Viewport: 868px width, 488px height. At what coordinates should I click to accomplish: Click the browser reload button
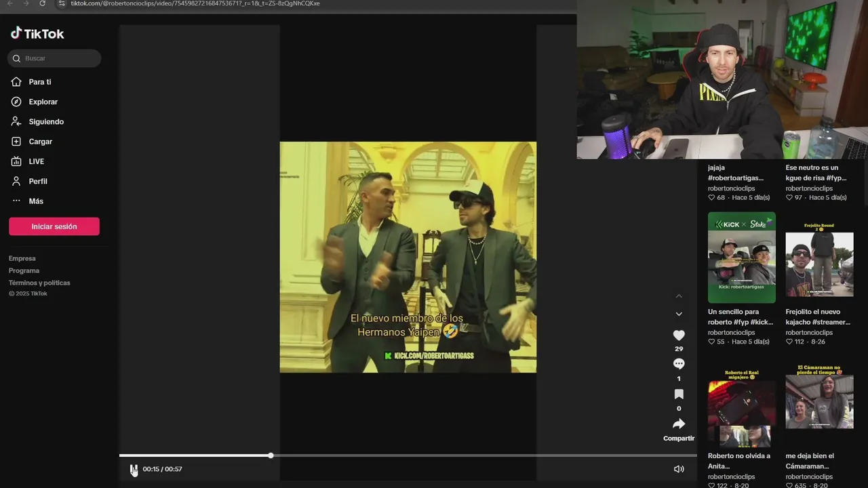42,3
